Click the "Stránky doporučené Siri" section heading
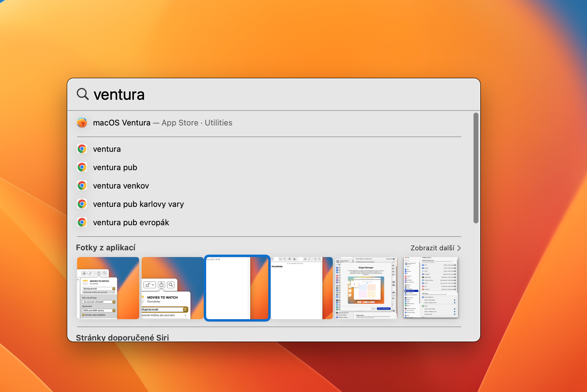 [x=122, y=337]
